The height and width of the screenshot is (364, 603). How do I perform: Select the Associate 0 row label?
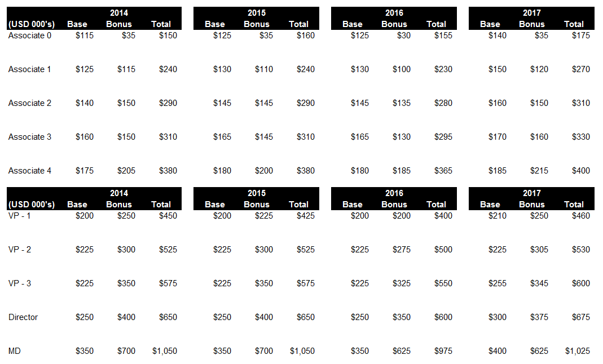coord(29,35)
